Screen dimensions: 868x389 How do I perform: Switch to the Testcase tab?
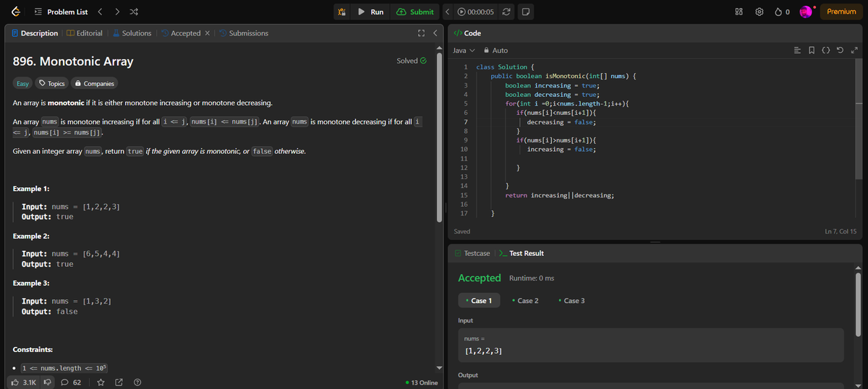472,253
